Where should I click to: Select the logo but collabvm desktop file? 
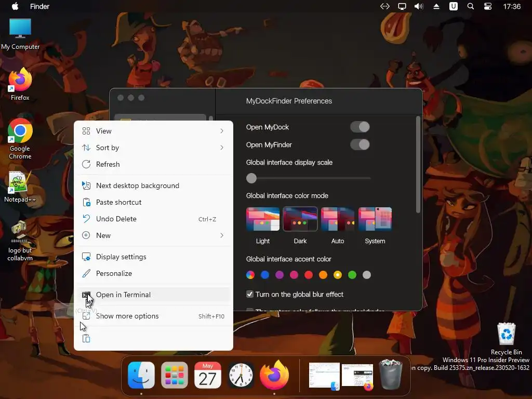point(20,241)
